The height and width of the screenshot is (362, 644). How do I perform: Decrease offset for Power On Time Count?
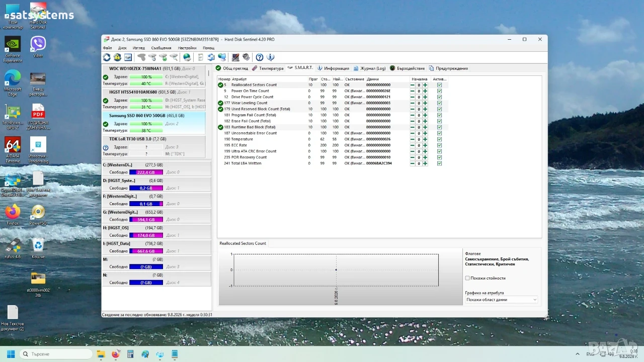pos(413,91)
